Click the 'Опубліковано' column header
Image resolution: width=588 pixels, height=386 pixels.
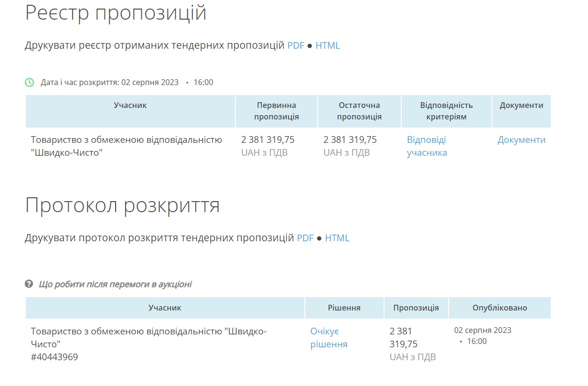coord(500,308)
